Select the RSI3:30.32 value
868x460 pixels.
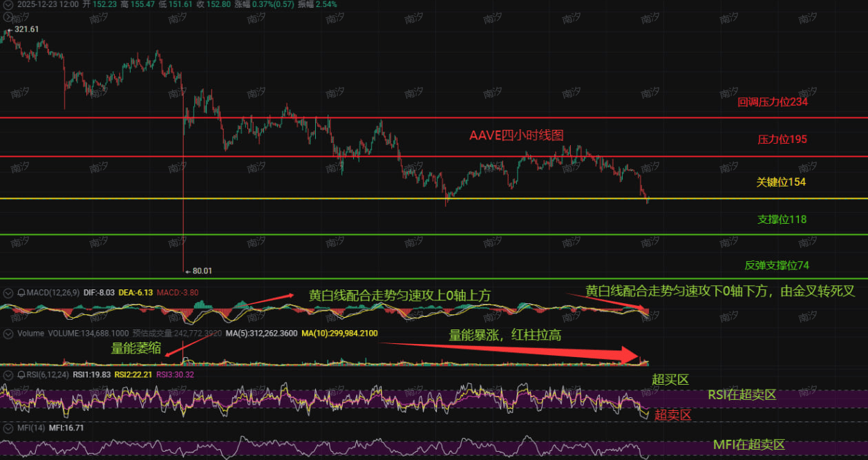click(x=175, y=375)
